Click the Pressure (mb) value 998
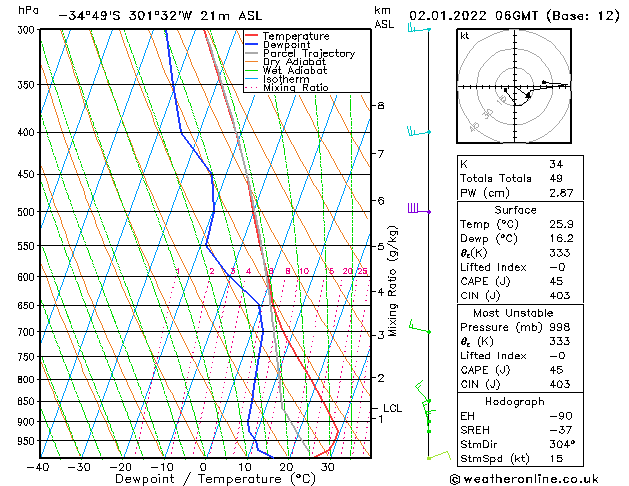The image size is (629, 486). pyautogui.click(x=560, y=327)
